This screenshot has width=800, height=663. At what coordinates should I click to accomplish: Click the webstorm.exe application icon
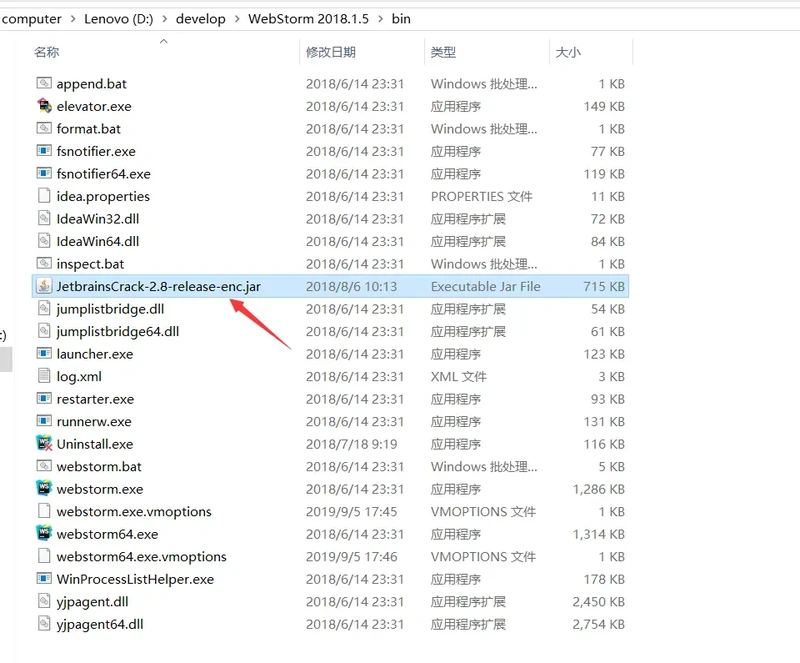(x=44, y=489)
